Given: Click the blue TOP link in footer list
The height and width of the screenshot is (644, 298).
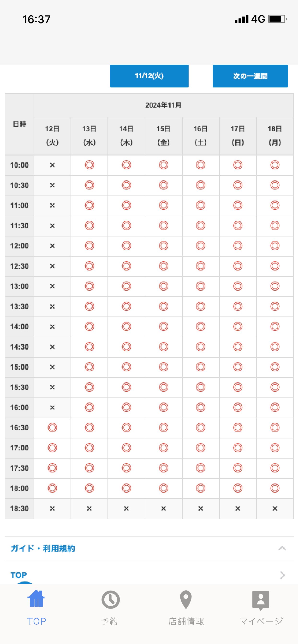Looking at the screenshot, I should [x=18, y=575].
